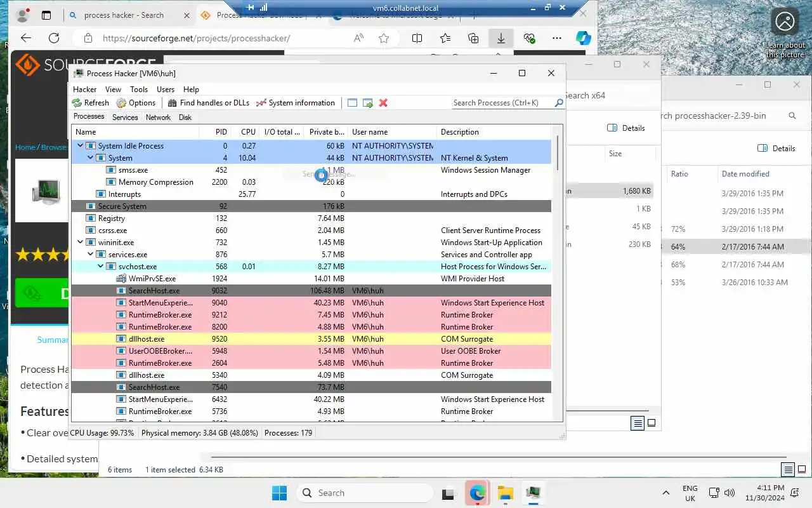Sort by the Description column header
Viewport: 812px width, 508px height.
495,132
